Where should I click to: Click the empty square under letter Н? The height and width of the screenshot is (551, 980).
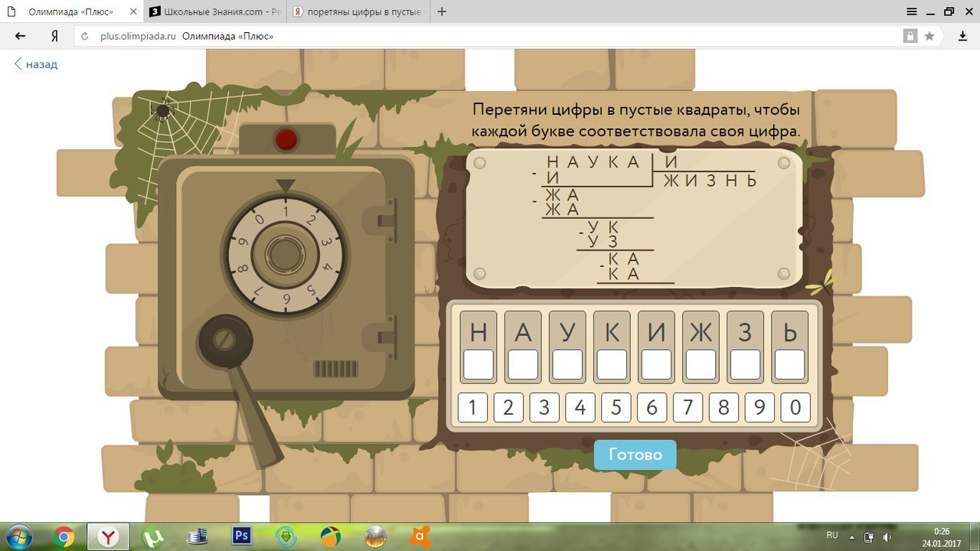(x=479, y=364)
